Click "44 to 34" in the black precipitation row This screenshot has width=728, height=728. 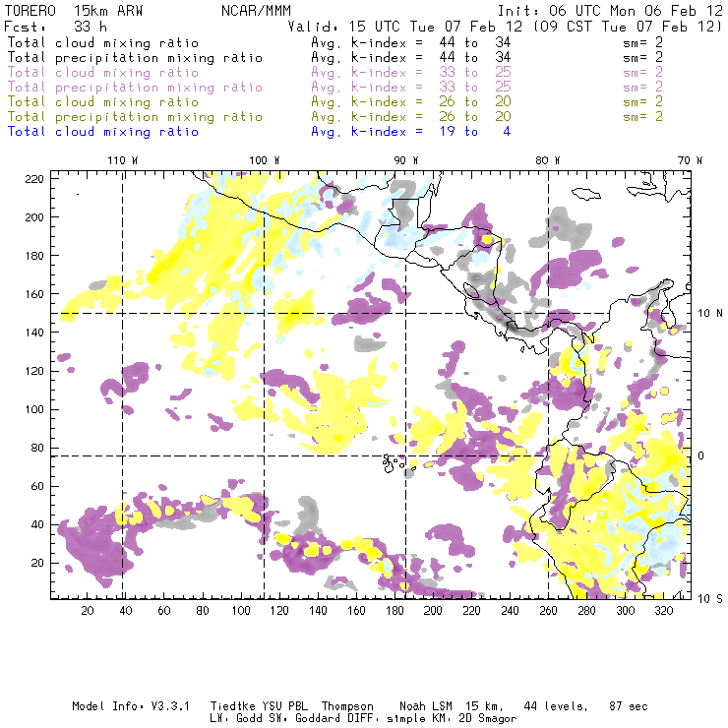coord(475,57)
